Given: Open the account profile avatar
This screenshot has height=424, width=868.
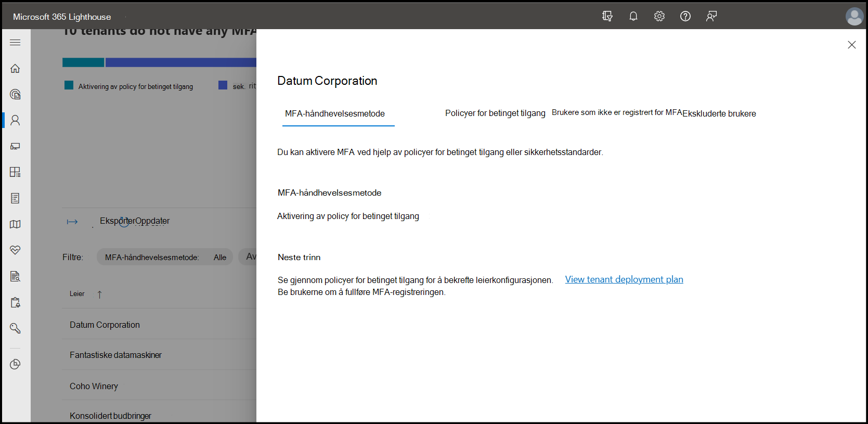Looking at the screenshot, I should (x=854, y=16).
